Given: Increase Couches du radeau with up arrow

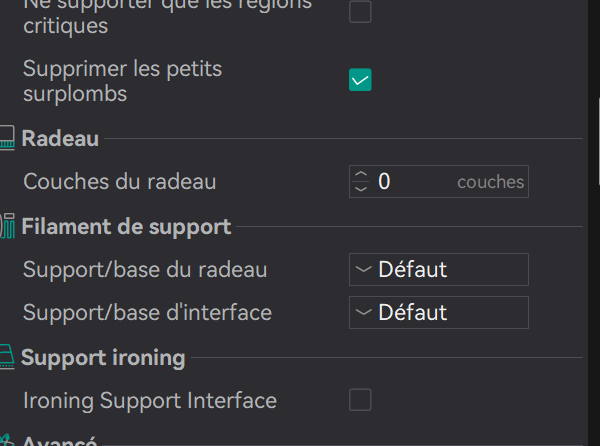Looking at the screenshot, I should tap(361, 175).
